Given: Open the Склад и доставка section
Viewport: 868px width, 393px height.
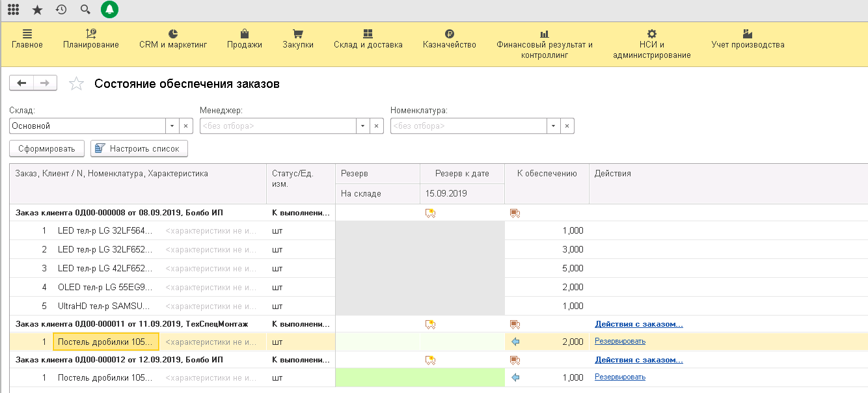Looking at the screenshot, I should pos(368,39).
